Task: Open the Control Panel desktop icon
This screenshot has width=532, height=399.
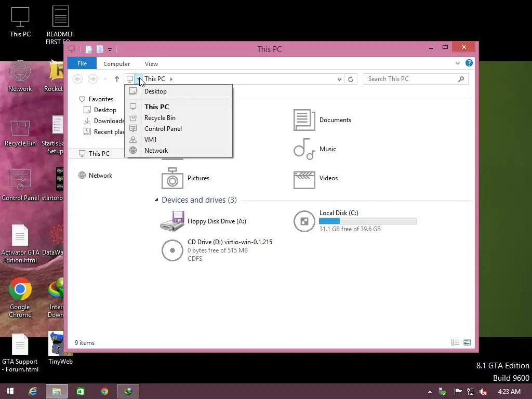Action: (x=20, y=185)
